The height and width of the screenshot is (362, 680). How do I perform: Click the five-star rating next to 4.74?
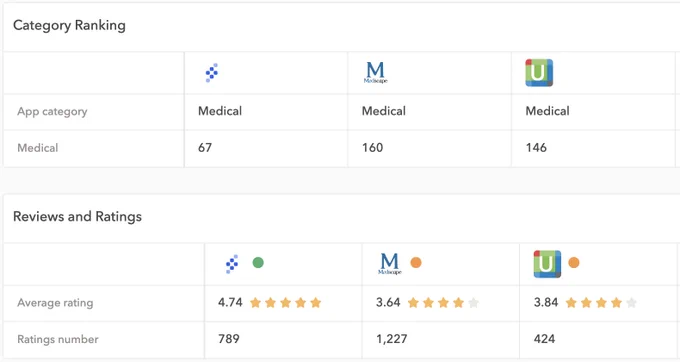coord(285,303)
